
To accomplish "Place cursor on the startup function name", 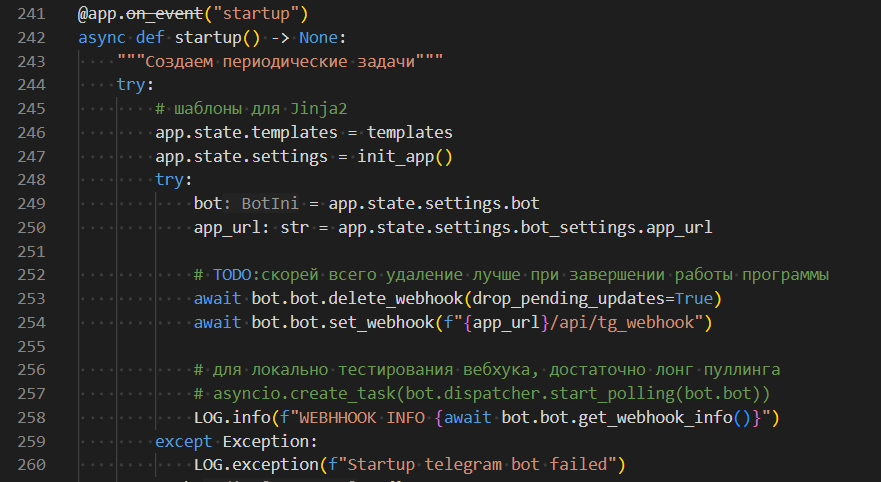I will (208, 38).
